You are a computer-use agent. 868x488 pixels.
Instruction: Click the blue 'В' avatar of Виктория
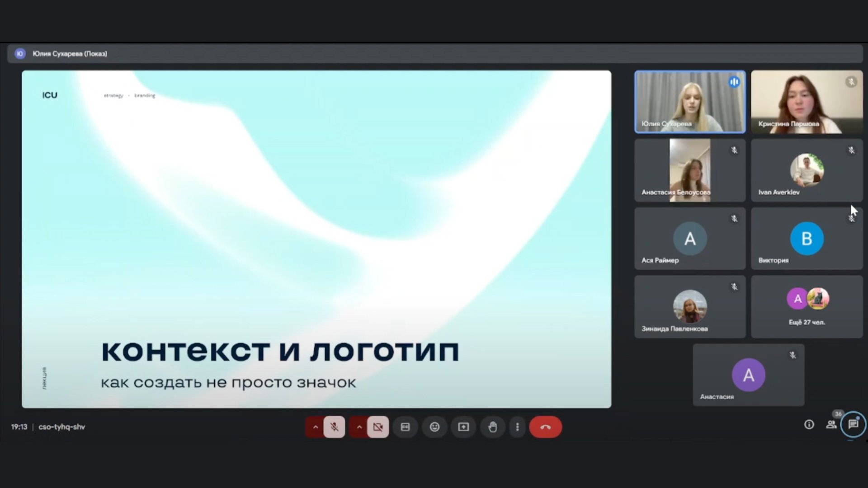807,239
